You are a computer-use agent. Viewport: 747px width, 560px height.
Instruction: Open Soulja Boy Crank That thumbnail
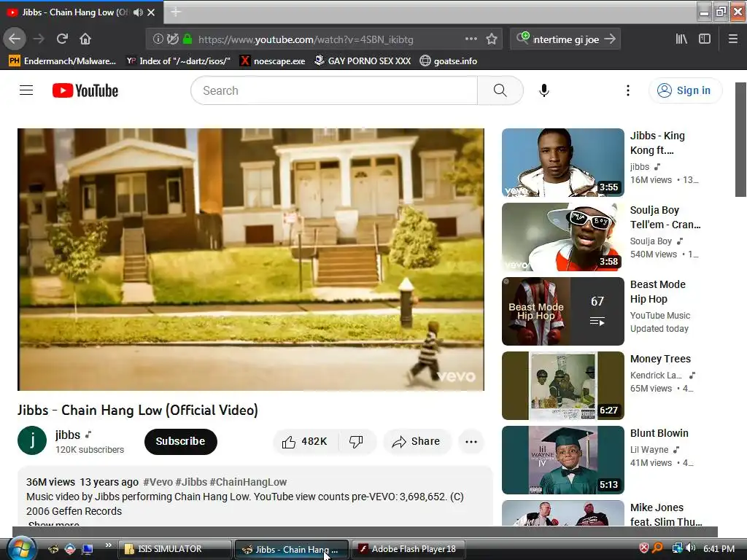(x=562, y=237)
